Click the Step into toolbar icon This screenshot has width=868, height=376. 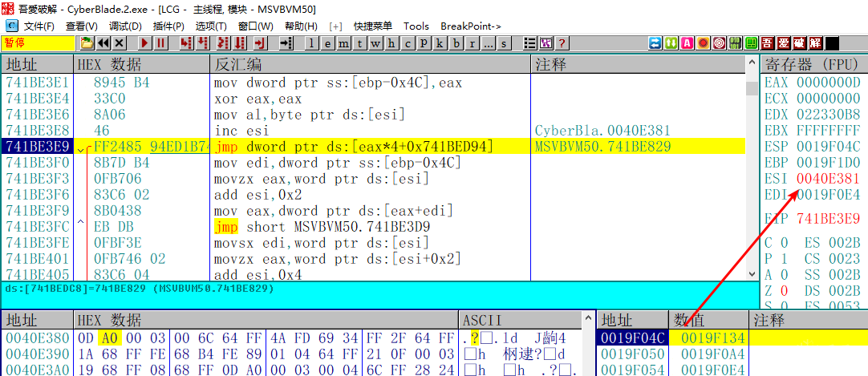(187, 43)
